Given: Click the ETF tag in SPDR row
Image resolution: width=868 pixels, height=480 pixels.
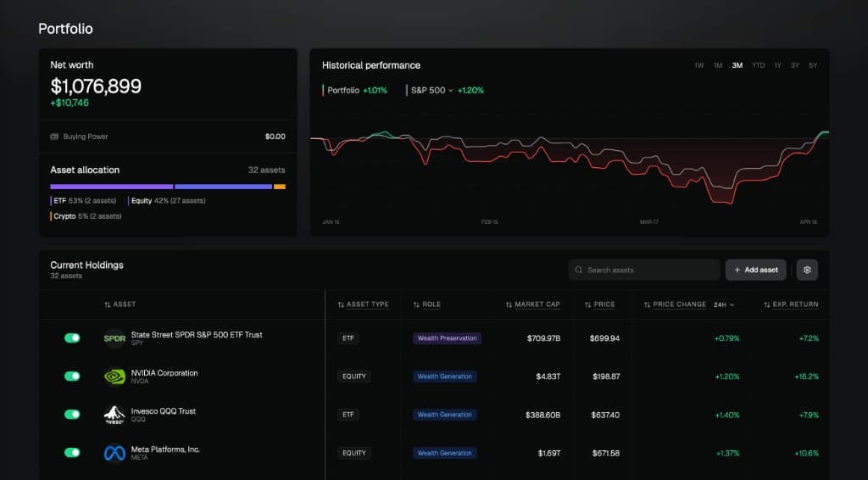Looking at the screenshot, I should pyautogui.click(x=348, y=338).
